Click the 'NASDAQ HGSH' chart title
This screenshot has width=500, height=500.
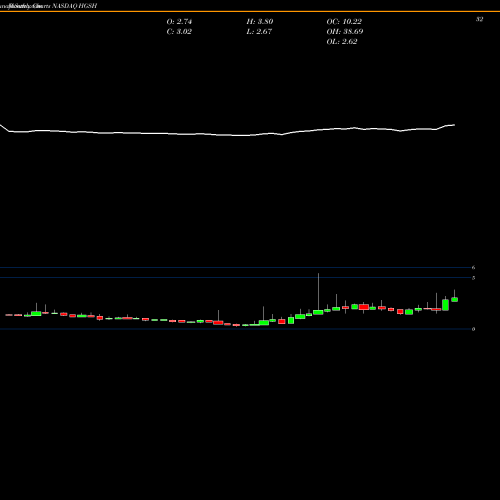[75, 6]
